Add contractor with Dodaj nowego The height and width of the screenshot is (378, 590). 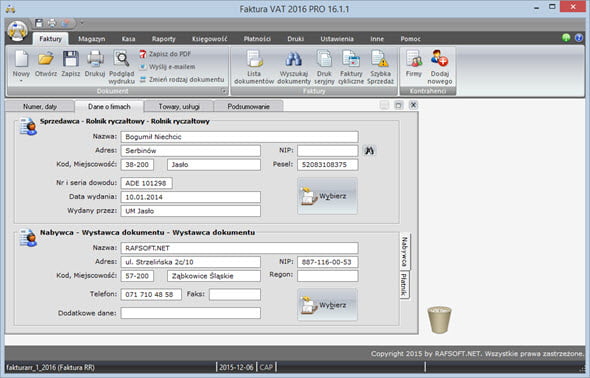point(439,67)
